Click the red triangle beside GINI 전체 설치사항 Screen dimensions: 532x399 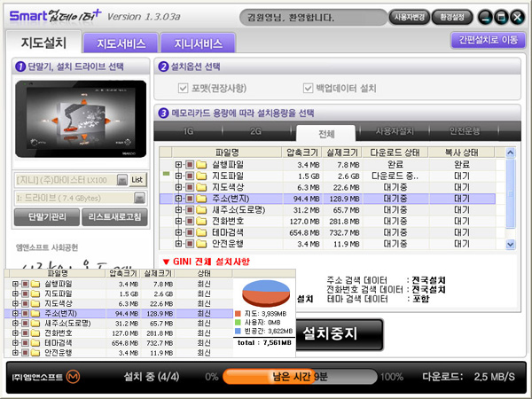[x=166, y=262]
